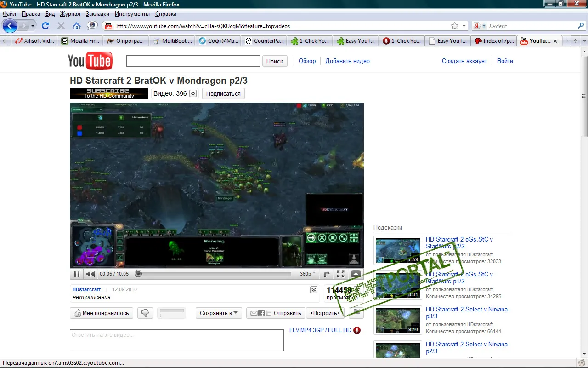Open the Журнал menu

tap(70, 14)
